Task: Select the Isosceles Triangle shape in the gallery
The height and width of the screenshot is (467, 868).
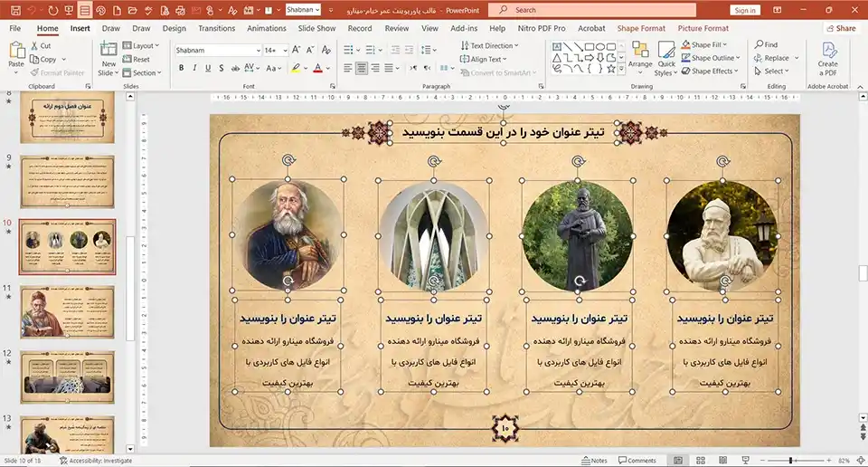Action: (x=557, y=58)
